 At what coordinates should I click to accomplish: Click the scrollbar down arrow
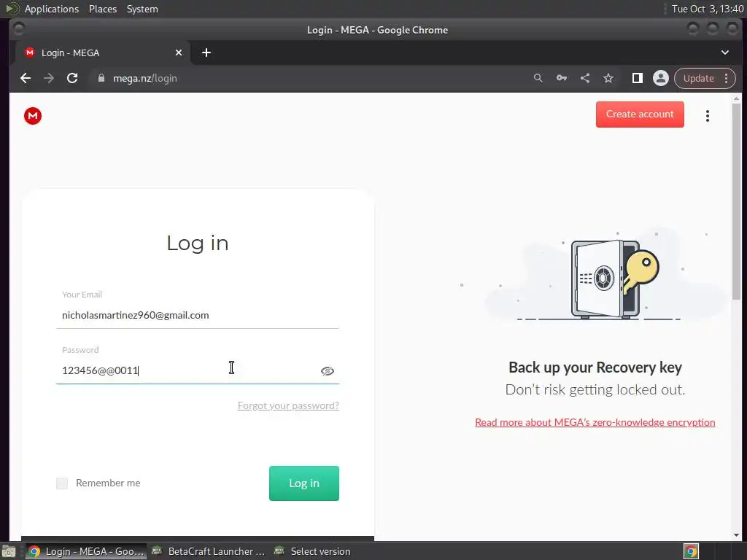(x=737, y=535)
